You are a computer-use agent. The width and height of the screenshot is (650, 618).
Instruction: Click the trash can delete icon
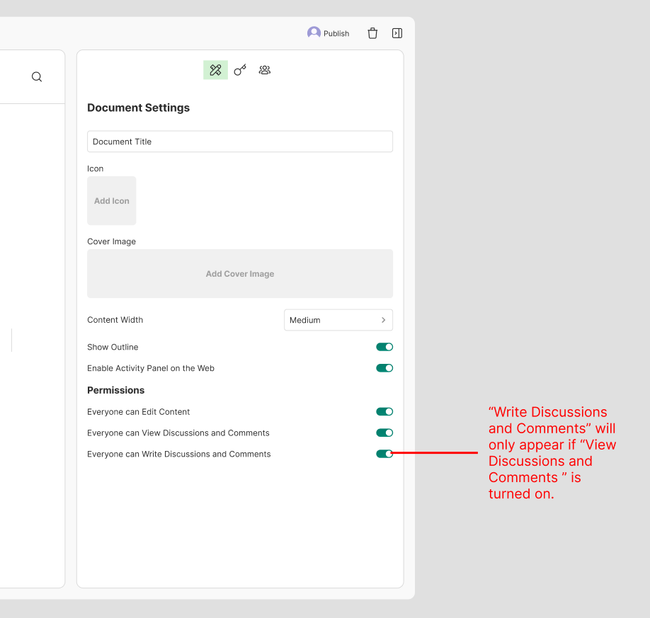pos(373,33)
